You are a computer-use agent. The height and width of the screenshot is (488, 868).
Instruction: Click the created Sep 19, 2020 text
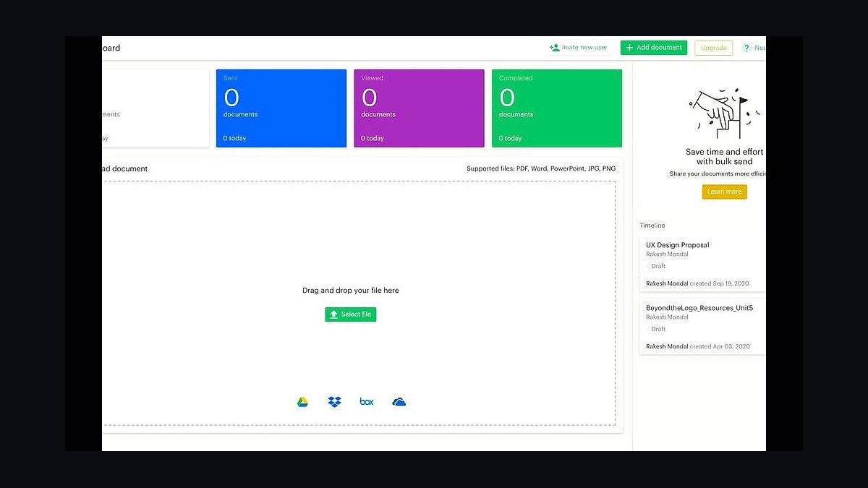tap(720, 283)
